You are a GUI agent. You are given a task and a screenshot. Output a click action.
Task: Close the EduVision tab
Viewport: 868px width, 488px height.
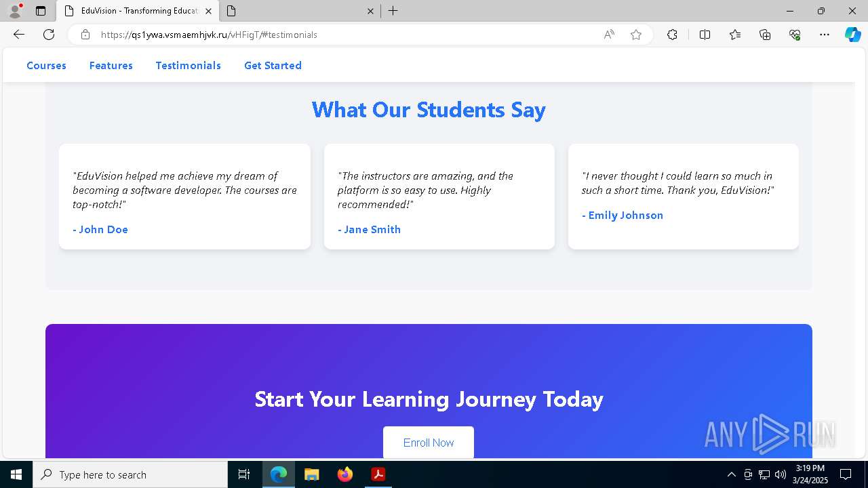tap(208, 11)
